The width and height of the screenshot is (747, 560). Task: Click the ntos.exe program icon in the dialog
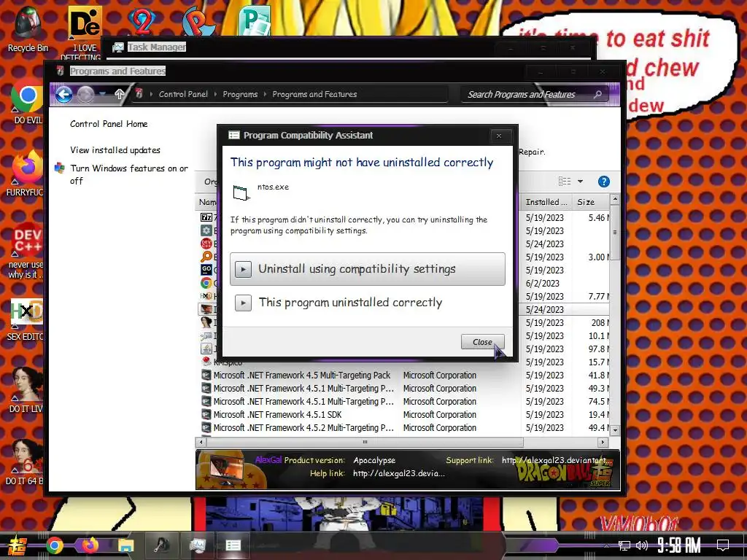(x=241, y=192)
